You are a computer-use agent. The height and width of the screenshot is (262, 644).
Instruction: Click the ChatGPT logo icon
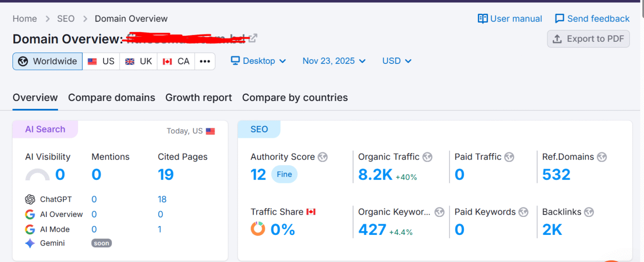(x=30, y=199)
